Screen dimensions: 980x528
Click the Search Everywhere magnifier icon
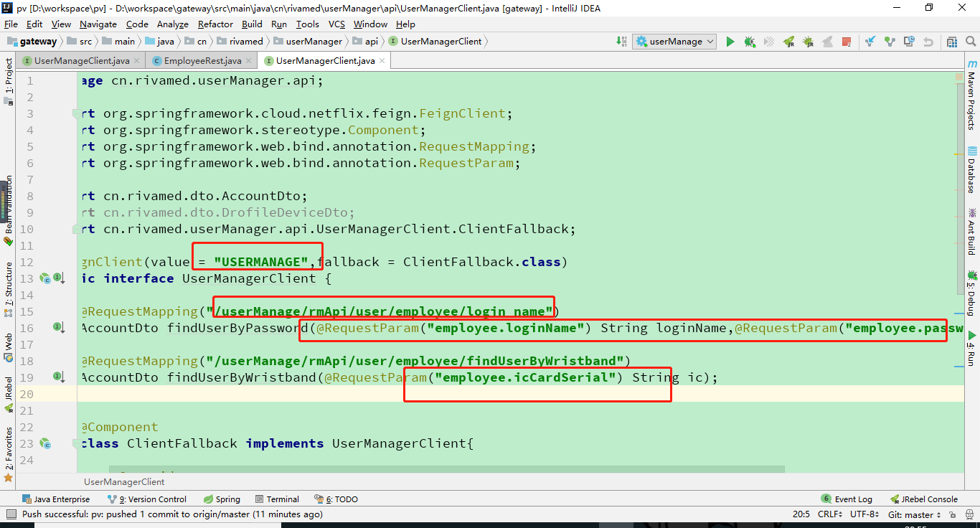click(x=971, y=42)
